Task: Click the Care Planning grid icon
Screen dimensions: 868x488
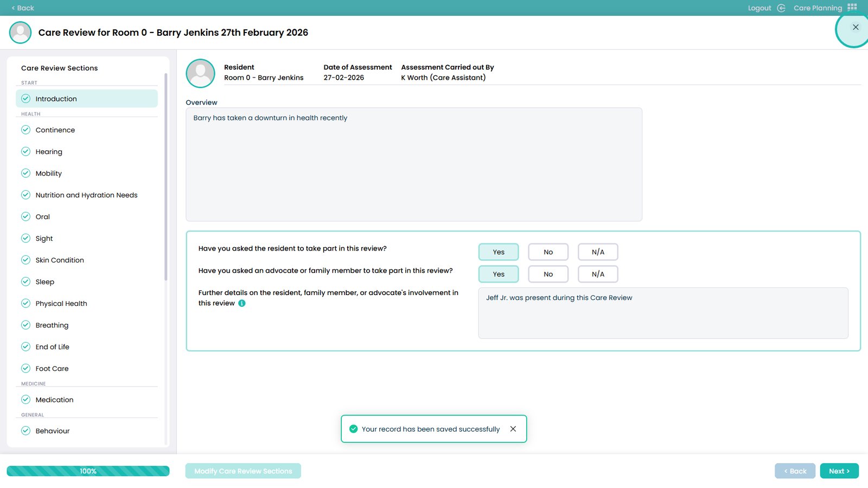Action: 852,8
